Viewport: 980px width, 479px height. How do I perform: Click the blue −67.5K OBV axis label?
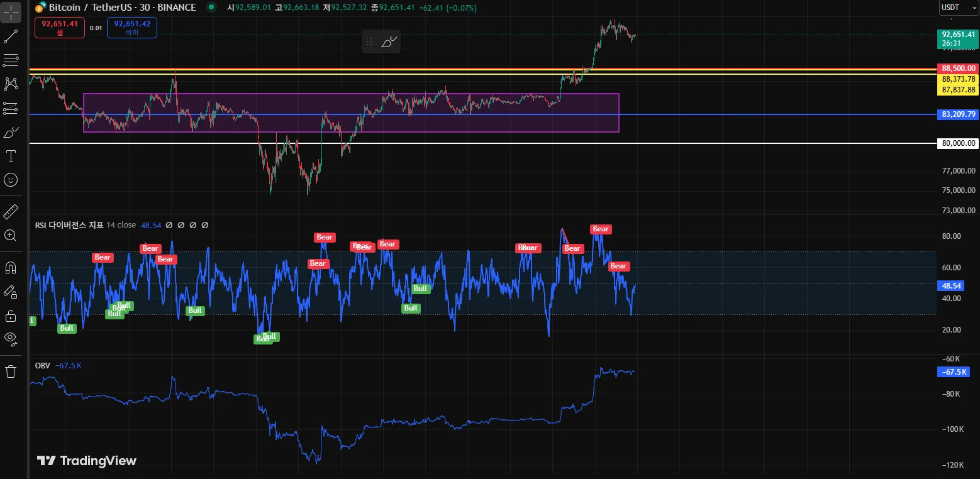[x=954, y=372]
